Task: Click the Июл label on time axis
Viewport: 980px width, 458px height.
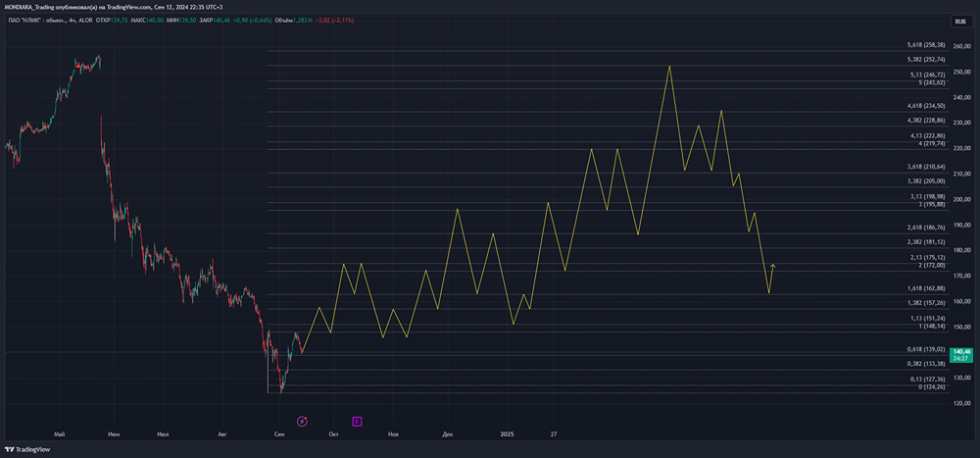Action: point(163,433)
